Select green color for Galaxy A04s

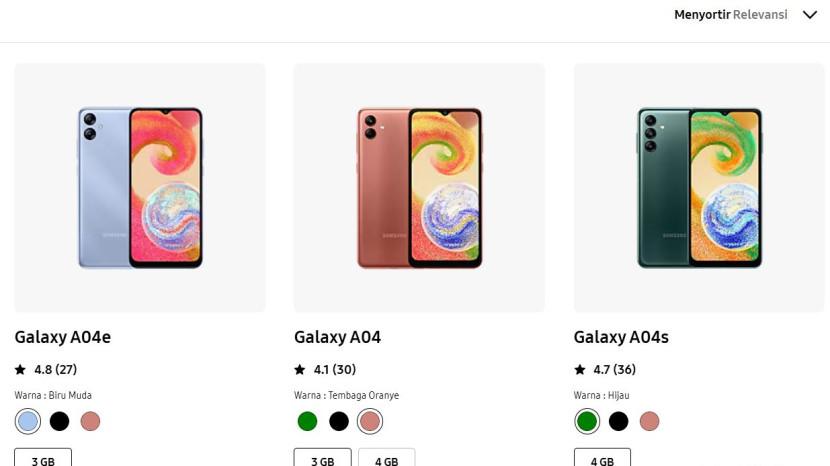[x=587, y=421]
